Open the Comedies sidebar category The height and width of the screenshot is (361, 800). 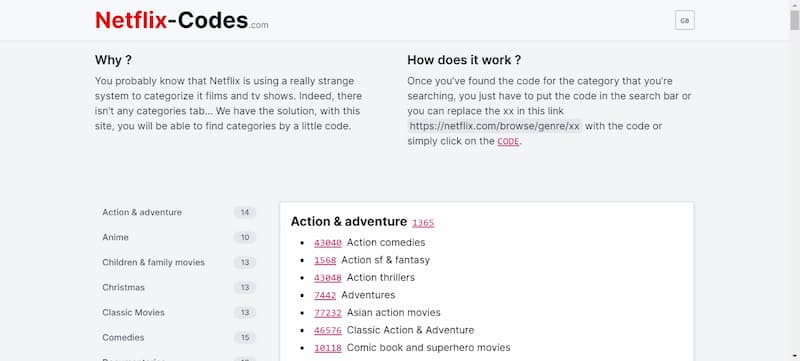tap(179, 338)
